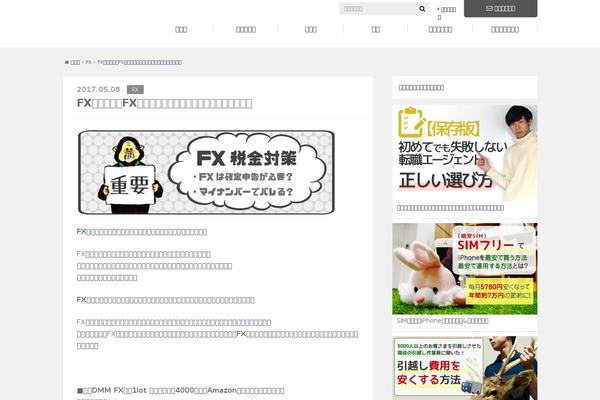Screen dimensions: 600x400
Task: Open the two-character top navigation menu item
Action: tap(376, 29)
